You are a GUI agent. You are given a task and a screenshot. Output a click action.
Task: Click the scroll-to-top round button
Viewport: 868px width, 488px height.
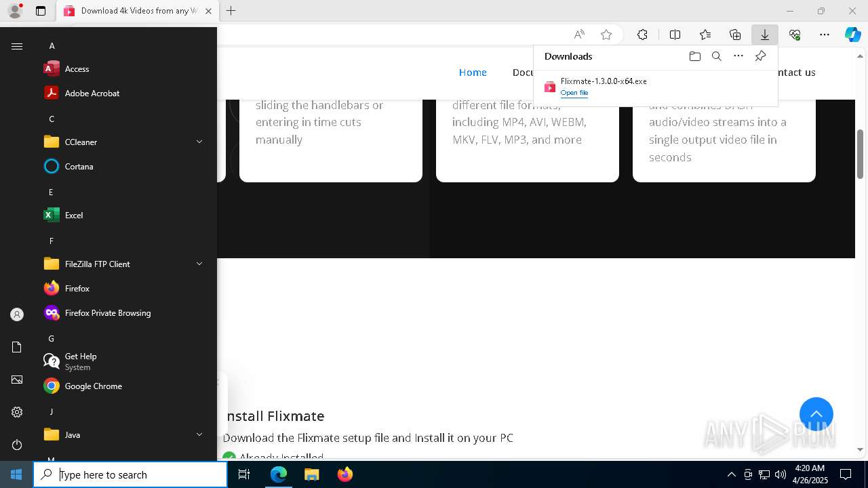tap(816, 414)
